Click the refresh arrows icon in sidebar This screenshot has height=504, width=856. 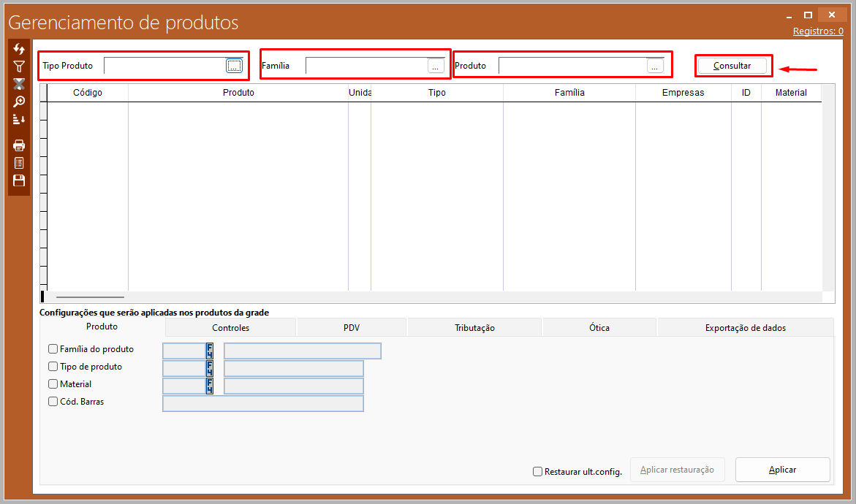pos(19,48)
